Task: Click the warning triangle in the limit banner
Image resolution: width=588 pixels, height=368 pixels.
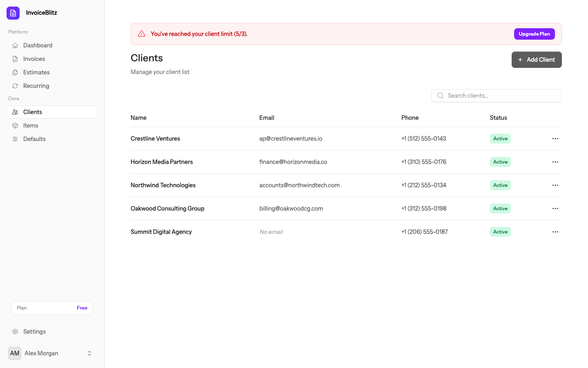Action: point(141,34)
